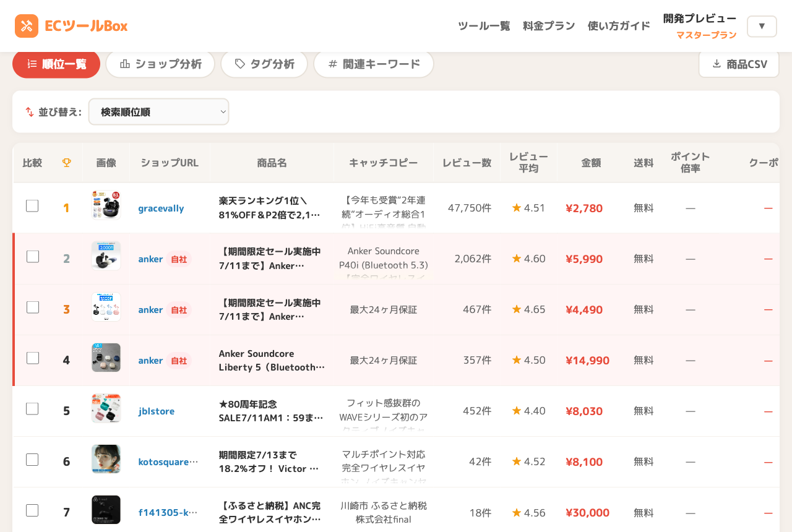Open the f141305-k shop link

click(168, 512)
